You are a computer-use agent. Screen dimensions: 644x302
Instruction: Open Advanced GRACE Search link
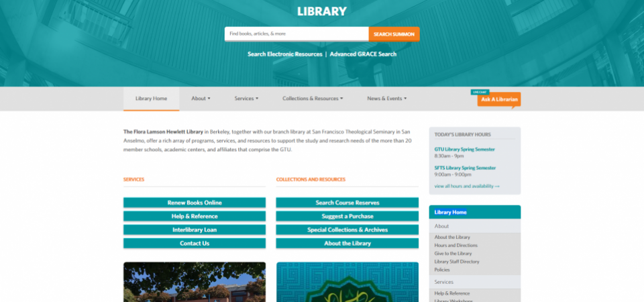click(363, 54)
